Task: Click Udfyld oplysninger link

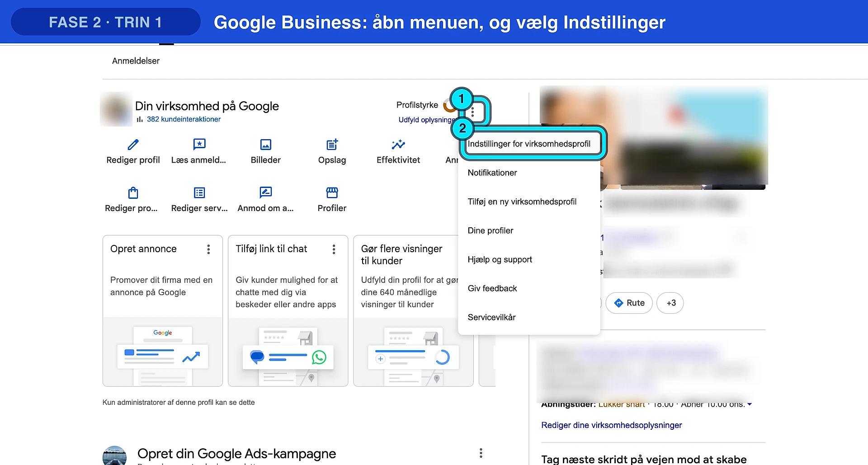Action: [427, 120]
